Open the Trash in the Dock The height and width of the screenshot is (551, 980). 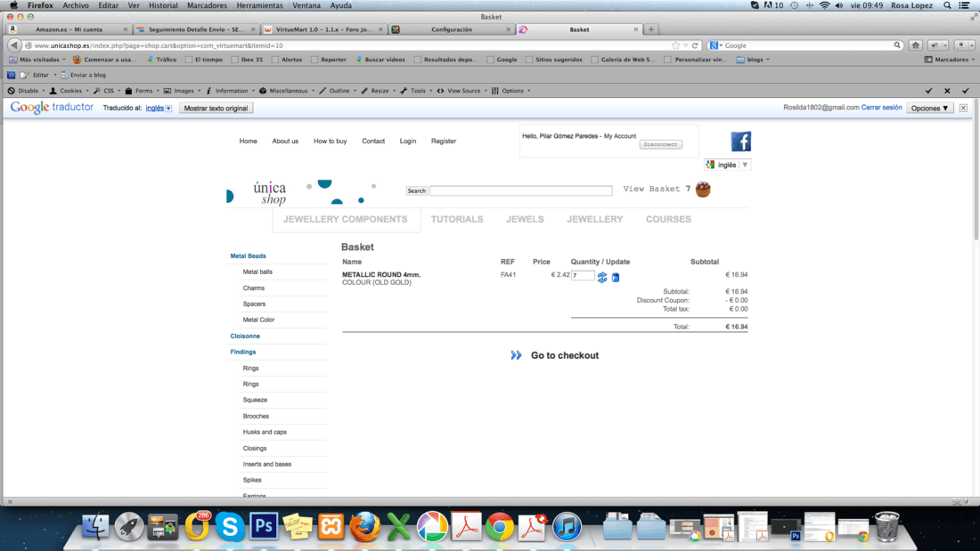pyautogui.click(x=886, y=526)
